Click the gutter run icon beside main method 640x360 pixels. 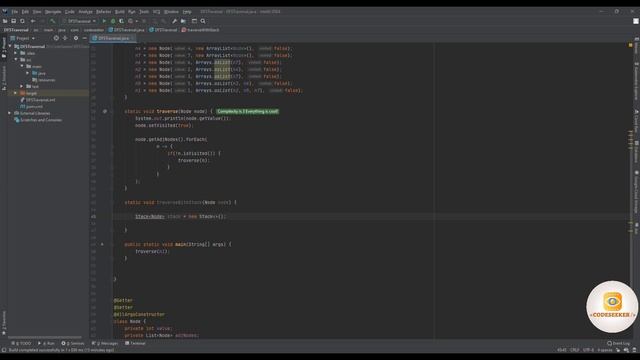(x=102, y=244)
